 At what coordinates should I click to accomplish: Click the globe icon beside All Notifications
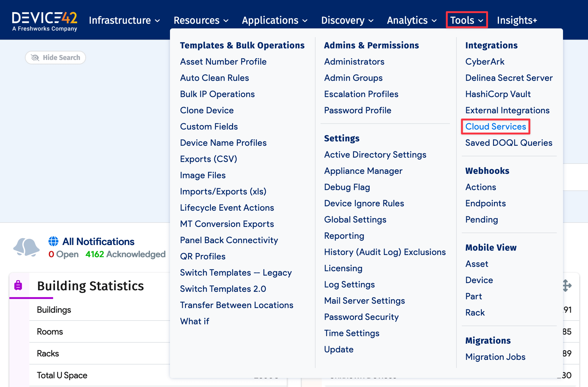pyautogui.click(x=53, y=241)
